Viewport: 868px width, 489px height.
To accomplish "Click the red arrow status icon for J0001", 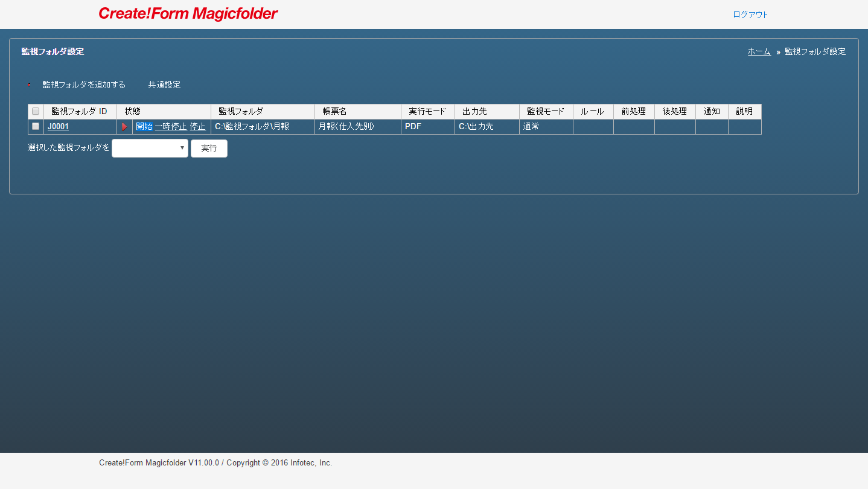I will 124,127.
